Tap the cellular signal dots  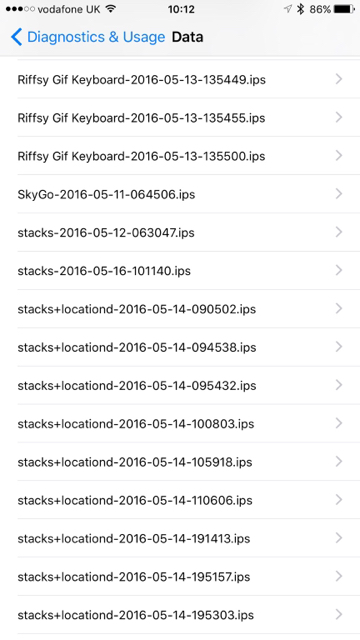click(x=20, y=9)
